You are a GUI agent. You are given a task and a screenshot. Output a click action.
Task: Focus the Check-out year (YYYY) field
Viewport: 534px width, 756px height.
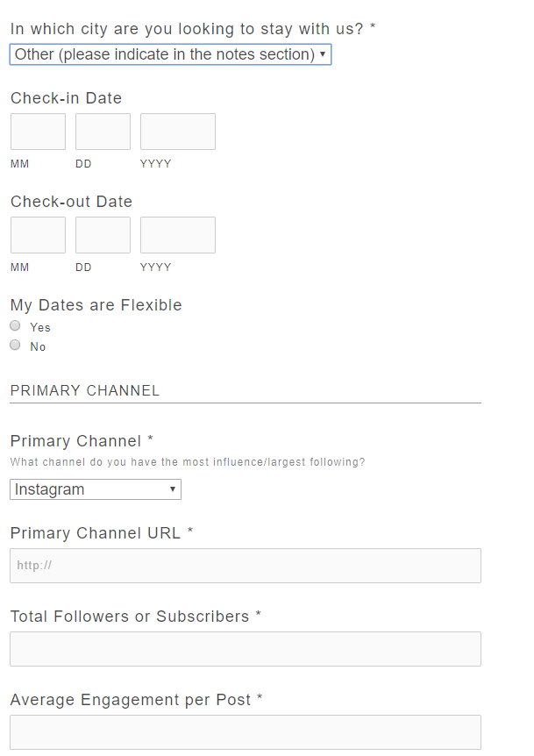pos(177,235)
